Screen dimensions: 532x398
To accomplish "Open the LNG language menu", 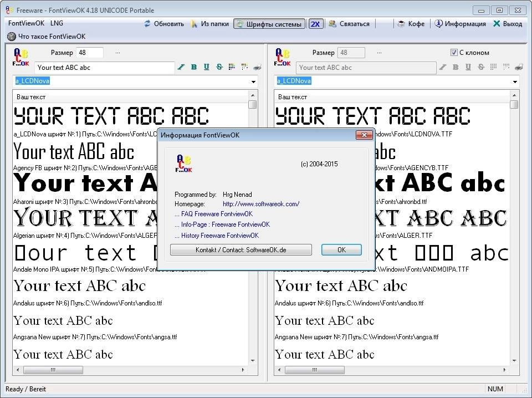I will [57, 23].
